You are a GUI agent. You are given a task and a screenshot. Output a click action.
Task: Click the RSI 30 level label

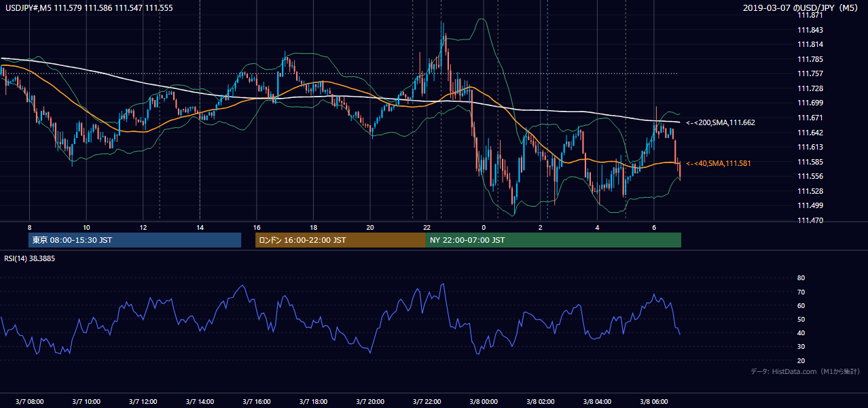pos(801,347)
